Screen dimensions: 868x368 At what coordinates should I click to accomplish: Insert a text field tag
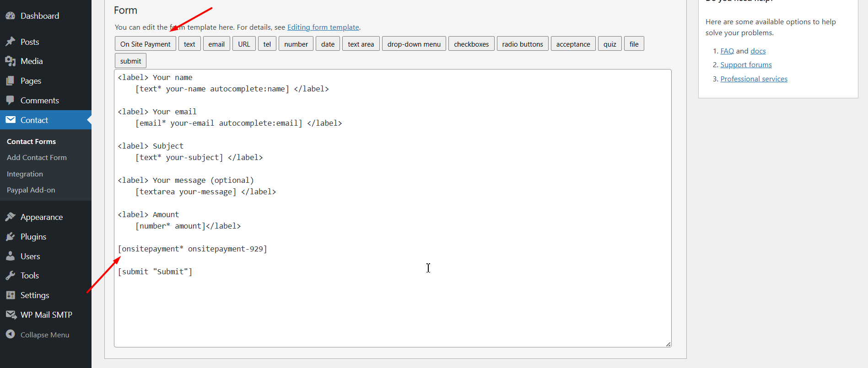click(x=189, y=44)
